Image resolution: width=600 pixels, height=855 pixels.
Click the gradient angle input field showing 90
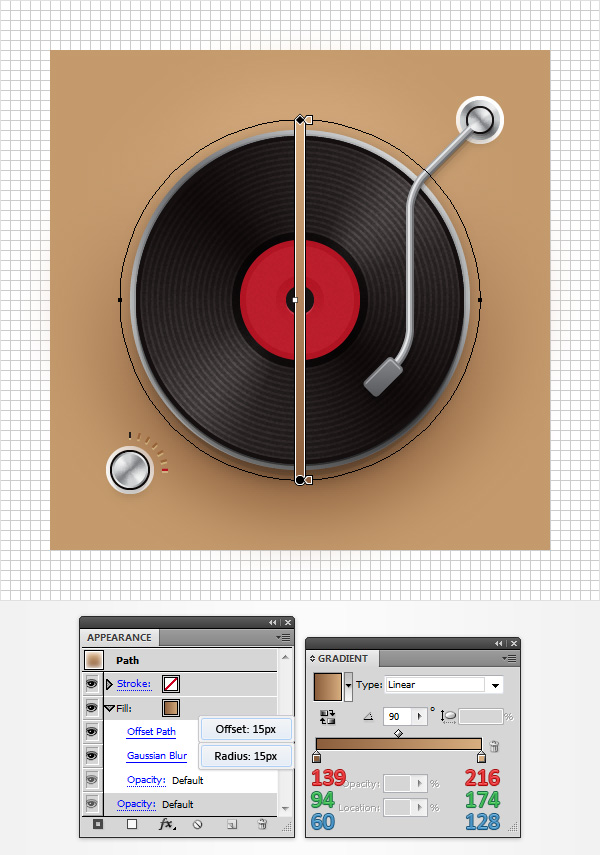click(399, 716)
